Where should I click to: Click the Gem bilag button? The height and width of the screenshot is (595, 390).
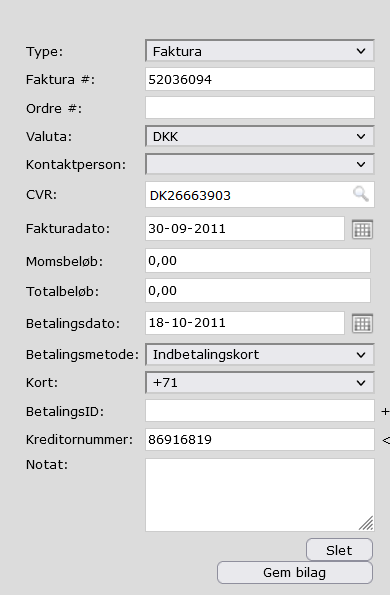click(295, 573)
